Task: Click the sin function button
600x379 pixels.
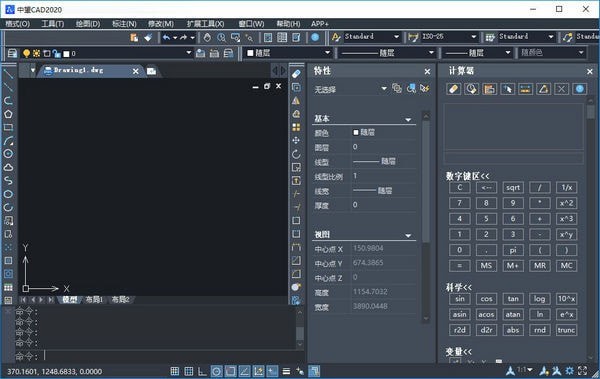Action: (460, 299)
